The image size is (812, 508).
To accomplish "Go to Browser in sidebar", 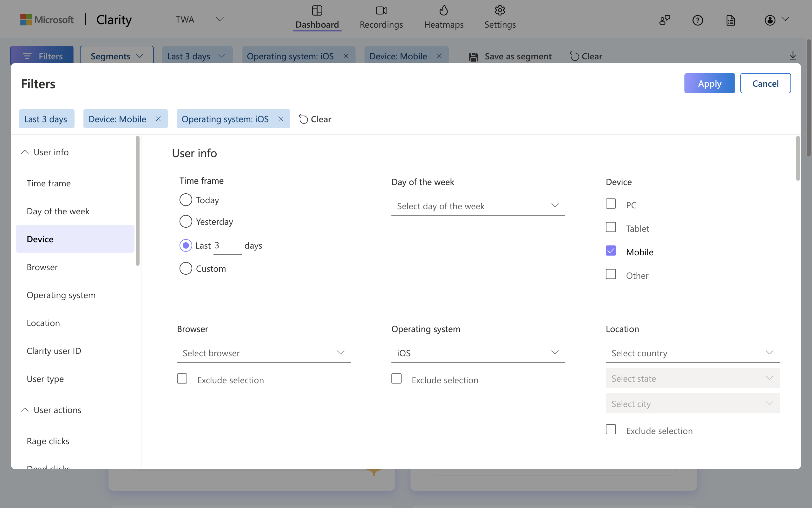I will 75,267.
